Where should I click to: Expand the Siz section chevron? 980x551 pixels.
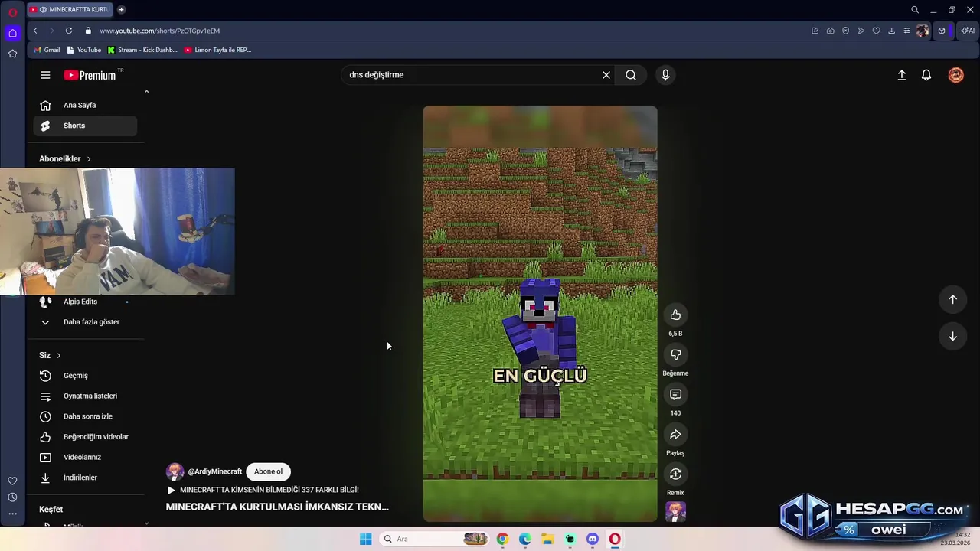(58, 355)
